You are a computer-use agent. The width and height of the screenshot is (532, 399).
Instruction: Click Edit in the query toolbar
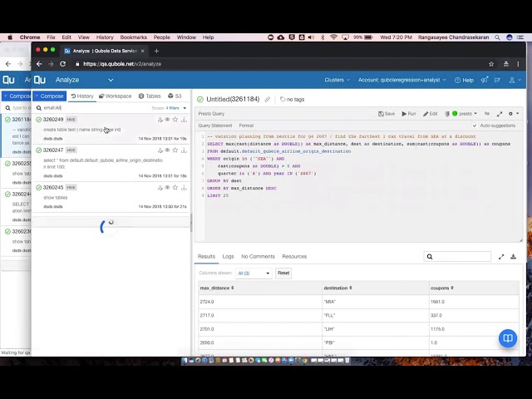pos(431,114)
